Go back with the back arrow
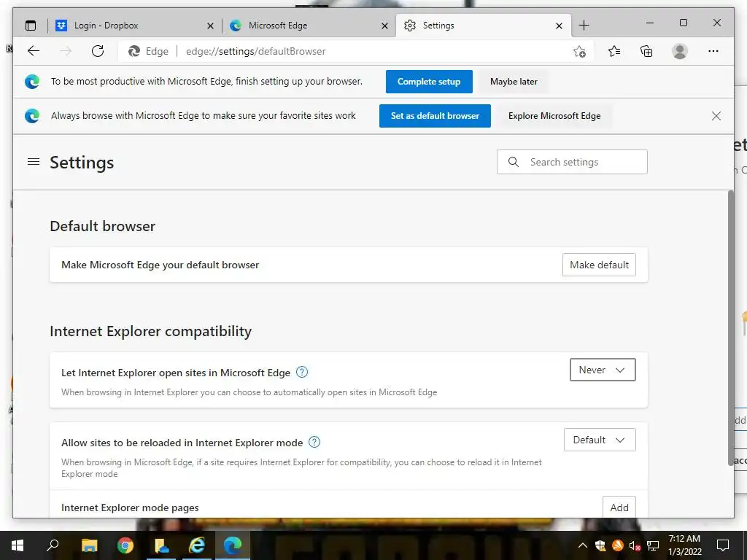 coord(34,51)
